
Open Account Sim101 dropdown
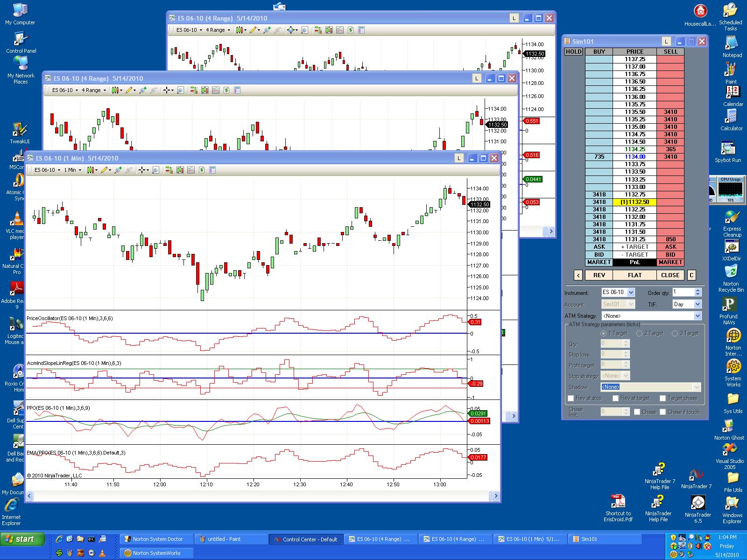tap(631, 304)
